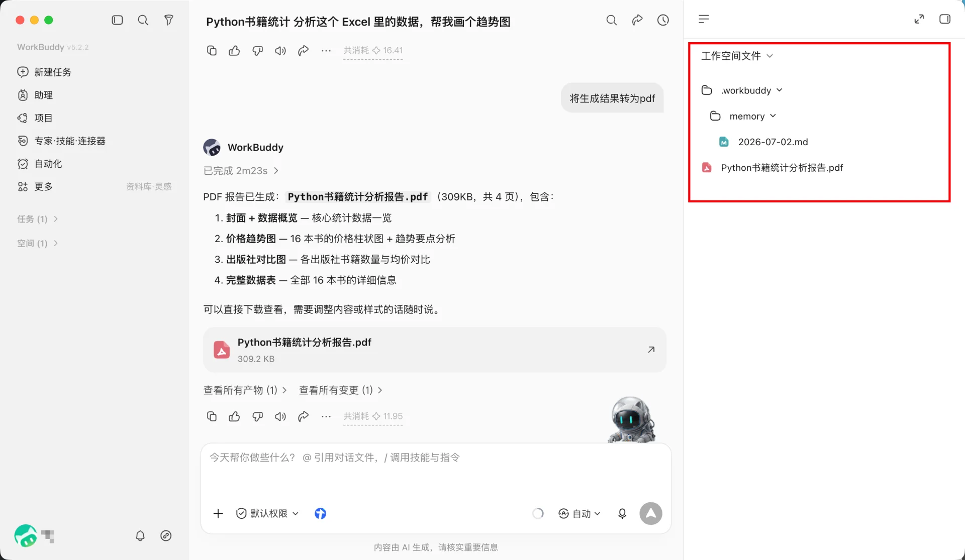Image resolution: width=965 pixels, height=560 pixels.
Task: Collapse the memory folder
Action: point(743,116)
